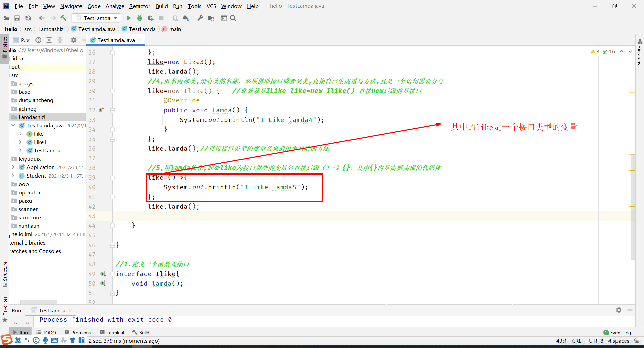Open Project panel gear options
This screenshot has width=644, height=348.
(x=74, y=40)
